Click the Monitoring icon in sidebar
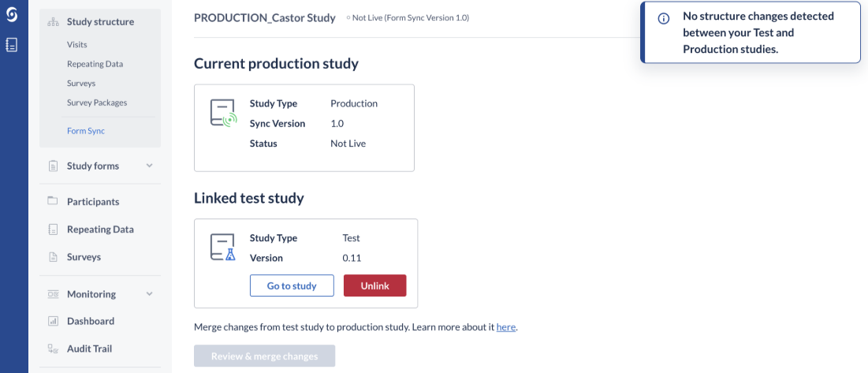 tap(53, 294)
